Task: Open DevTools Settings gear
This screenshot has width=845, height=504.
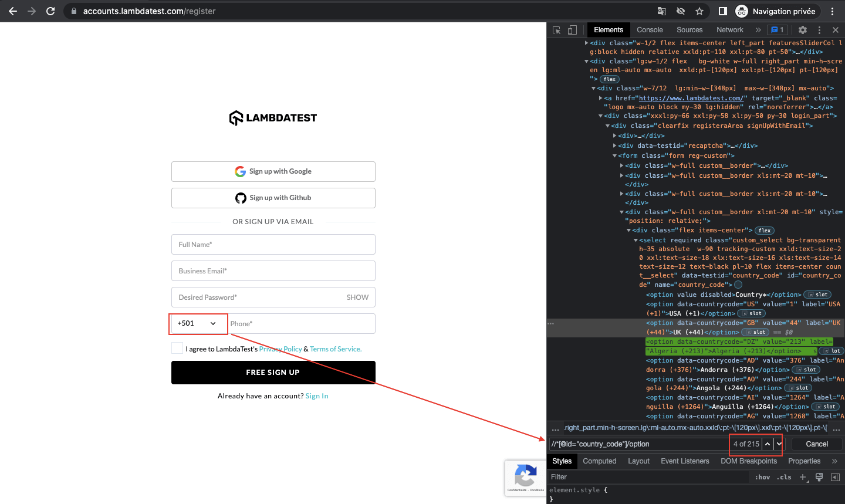Action: (803, 29)
